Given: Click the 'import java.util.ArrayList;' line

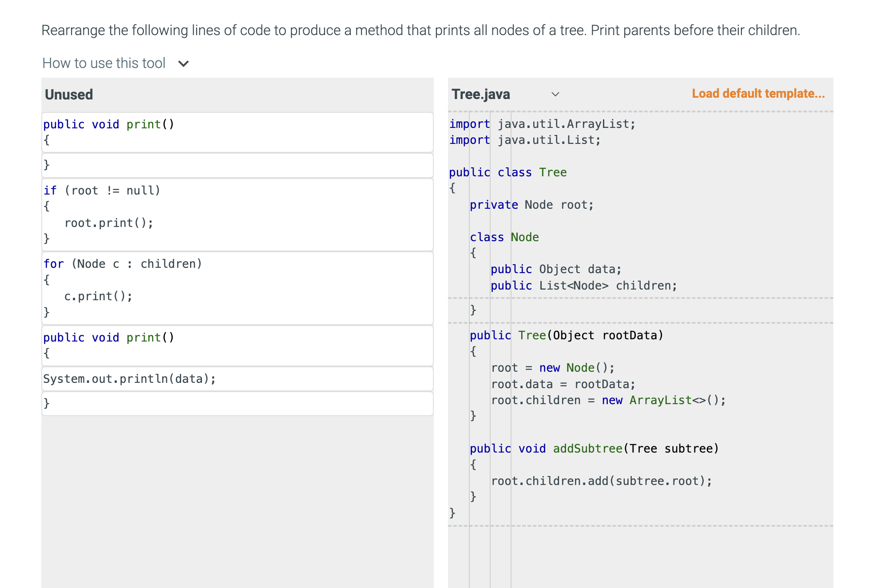Looking at the screenshot, I should coord(542,123).
